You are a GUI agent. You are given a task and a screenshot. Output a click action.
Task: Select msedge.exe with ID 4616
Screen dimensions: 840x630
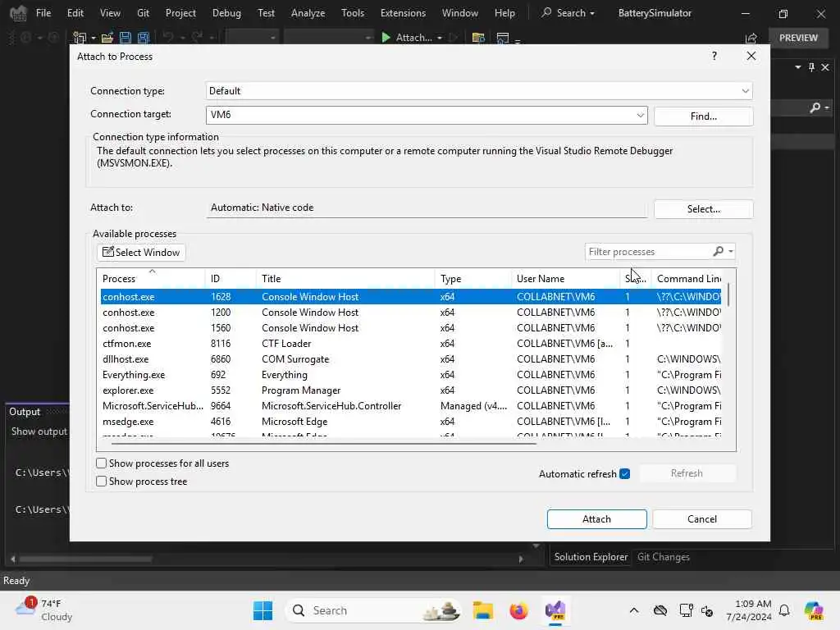click(x=411, y=421)
